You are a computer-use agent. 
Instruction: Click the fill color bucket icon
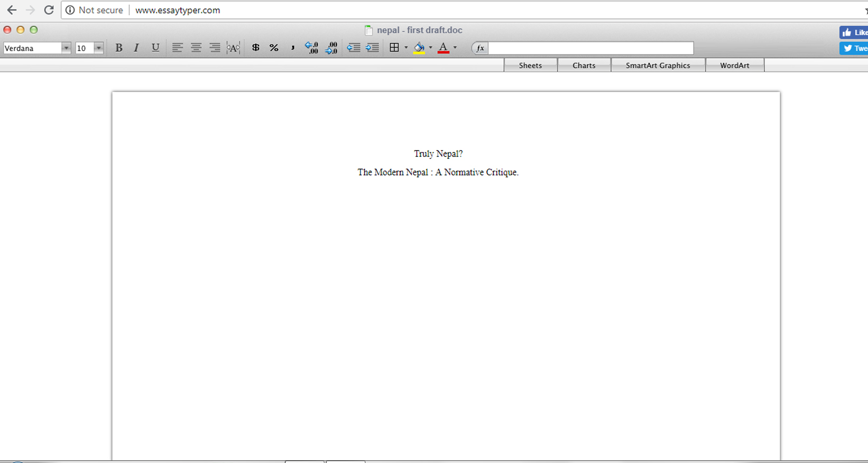coord(419,48)
